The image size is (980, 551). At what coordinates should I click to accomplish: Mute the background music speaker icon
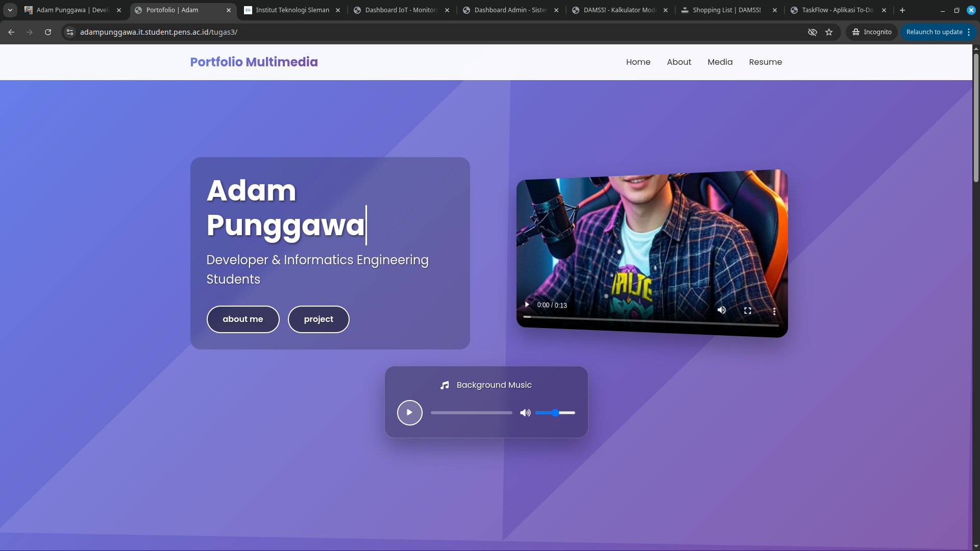tap(525, 413)
